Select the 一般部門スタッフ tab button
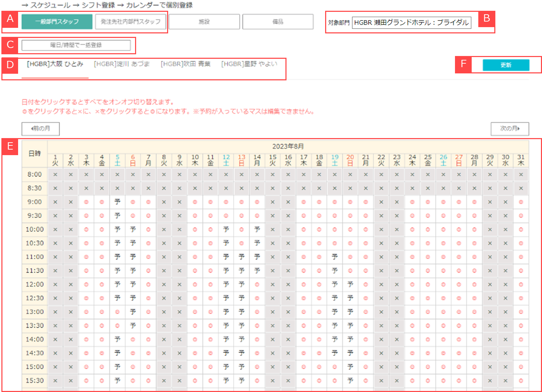542x392 pixels. 57,22
